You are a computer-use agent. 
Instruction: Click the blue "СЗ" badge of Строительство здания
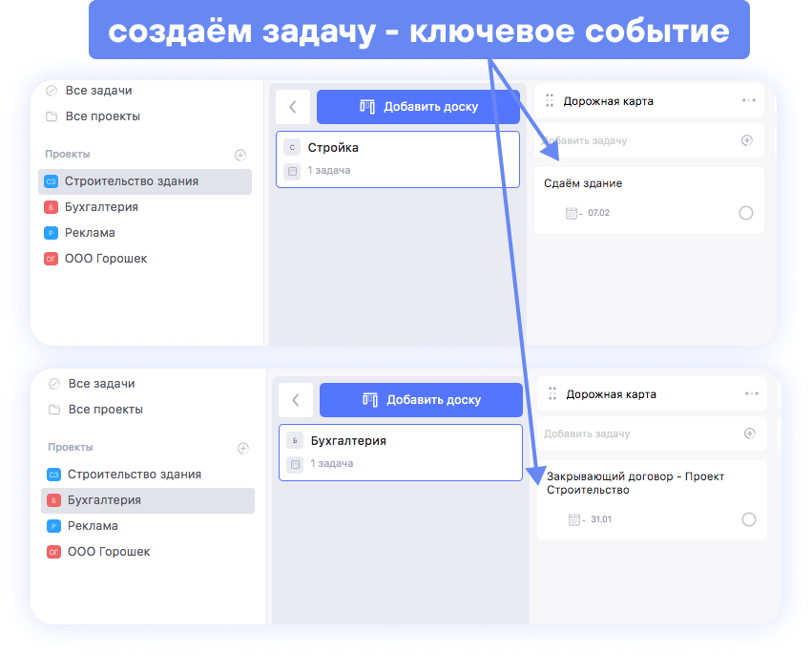click(x=53, y=179)
